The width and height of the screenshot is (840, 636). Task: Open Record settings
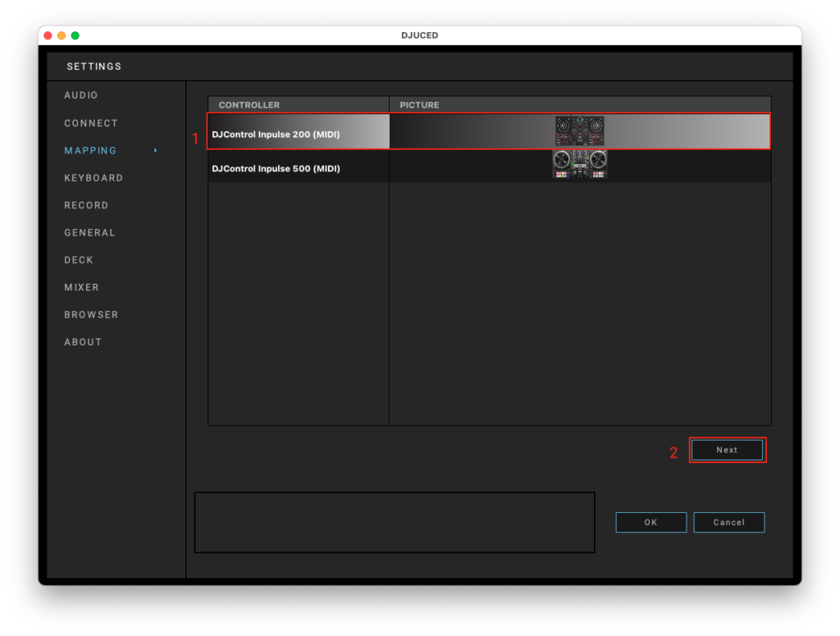(x=86, y=205)
